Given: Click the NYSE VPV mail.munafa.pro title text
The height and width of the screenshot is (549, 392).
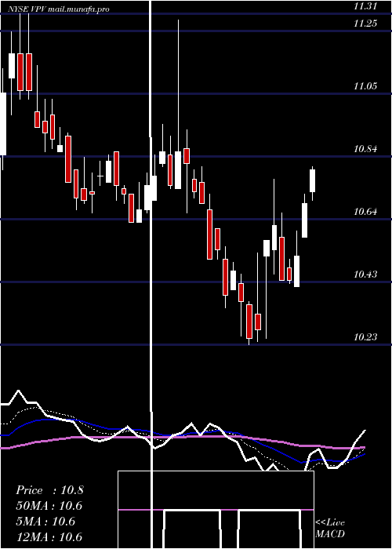Looking at the screenshot, I should (59, 9).
